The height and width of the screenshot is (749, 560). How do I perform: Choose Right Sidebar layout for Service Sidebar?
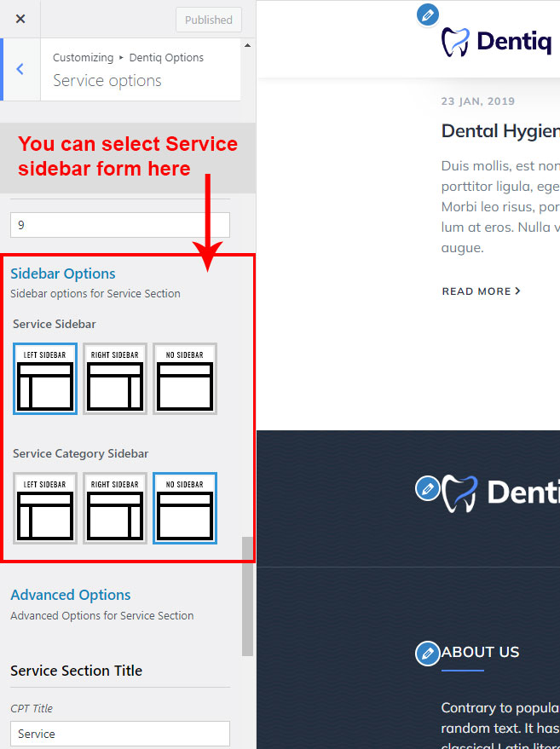pos(115,378)
